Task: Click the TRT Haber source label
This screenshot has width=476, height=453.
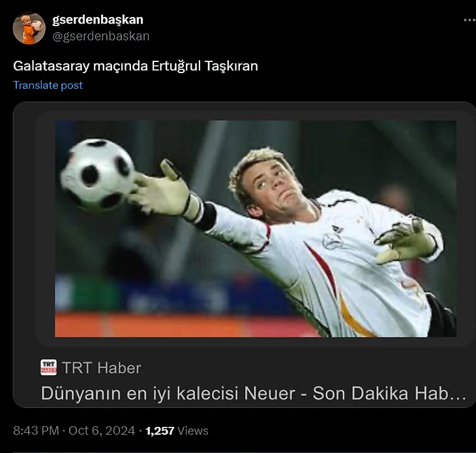Action: pos(101,368)
